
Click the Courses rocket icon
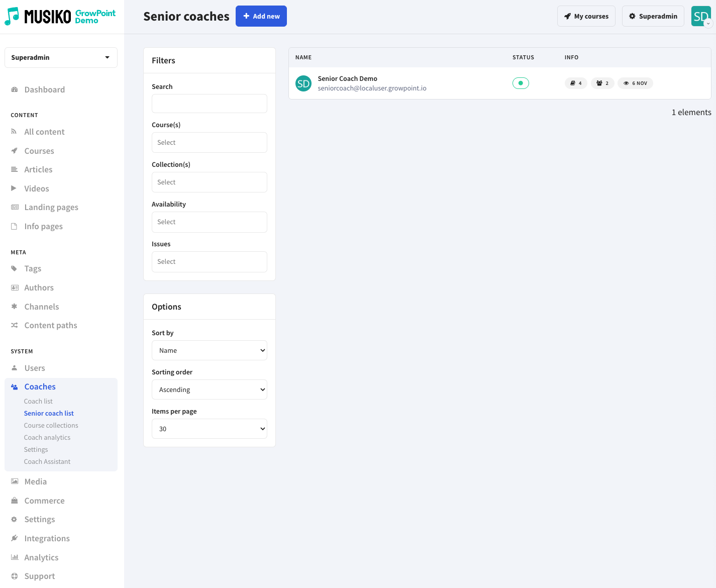15,151
